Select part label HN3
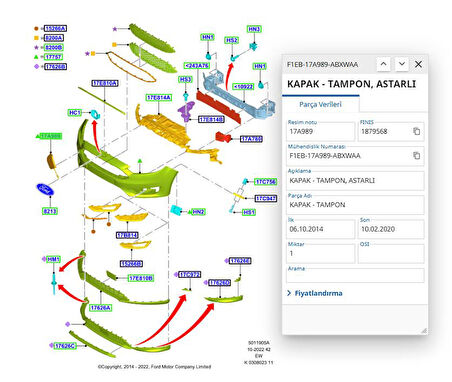 [254, 29]
